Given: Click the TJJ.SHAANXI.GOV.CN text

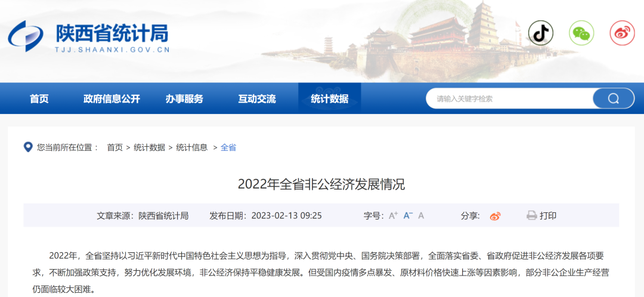Looking at the screenshot, I should pyautogui.click(x=112, y=49).
